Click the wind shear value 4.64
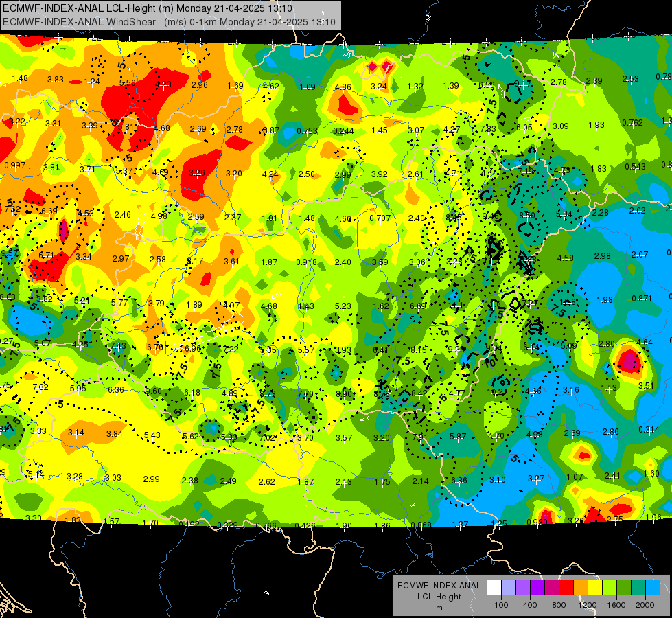Image resolution: width=672 pixels, height=618 pixels. tap(645, 342)
